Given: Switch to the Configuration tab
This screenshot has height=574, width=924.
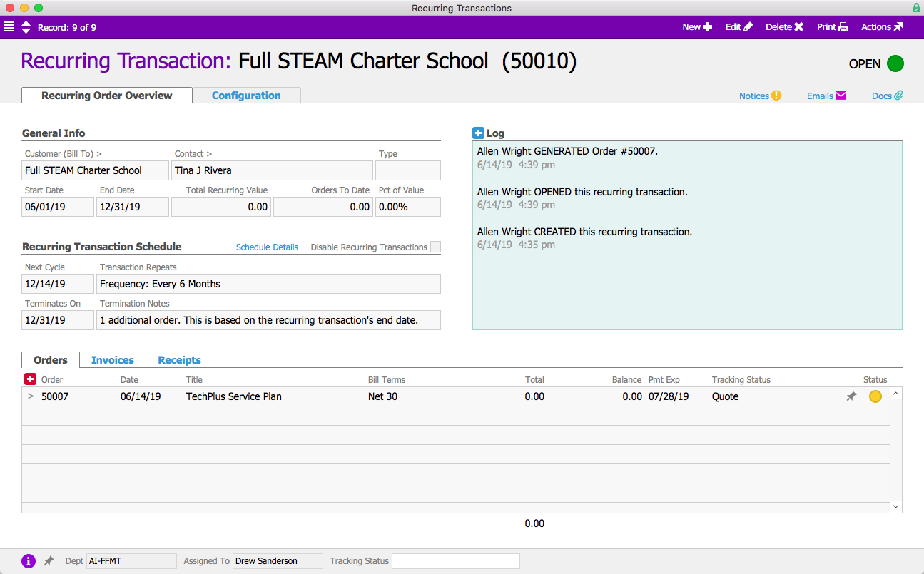Looking at the screenshot, I should point(246,96).
